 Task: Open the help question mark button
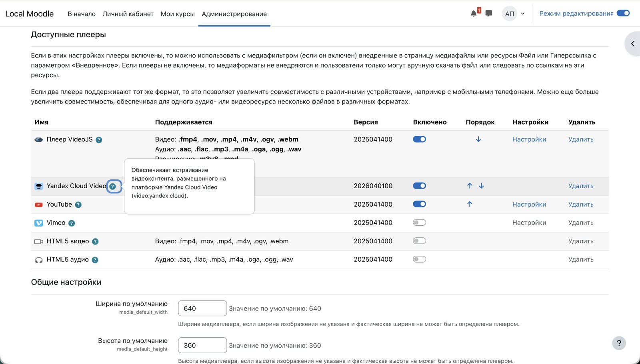coord(619,343)
